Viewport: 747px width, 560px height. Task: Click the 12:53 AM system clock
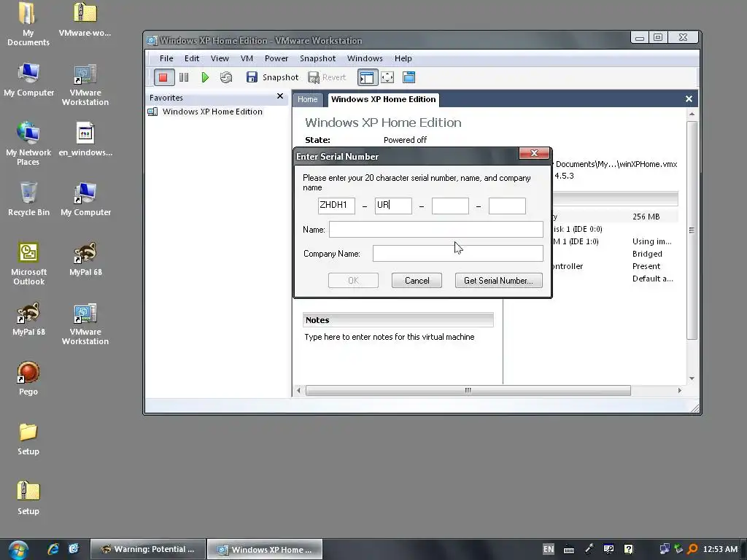click(x=720, y=549)
